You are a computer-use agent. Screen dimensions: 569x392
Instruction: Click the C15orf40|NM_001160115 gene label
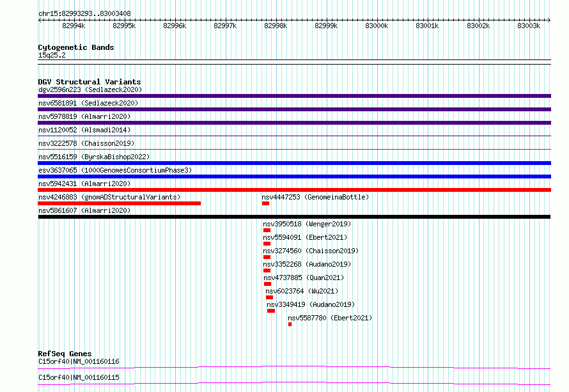pyautogui.click(x=79, y=377)
